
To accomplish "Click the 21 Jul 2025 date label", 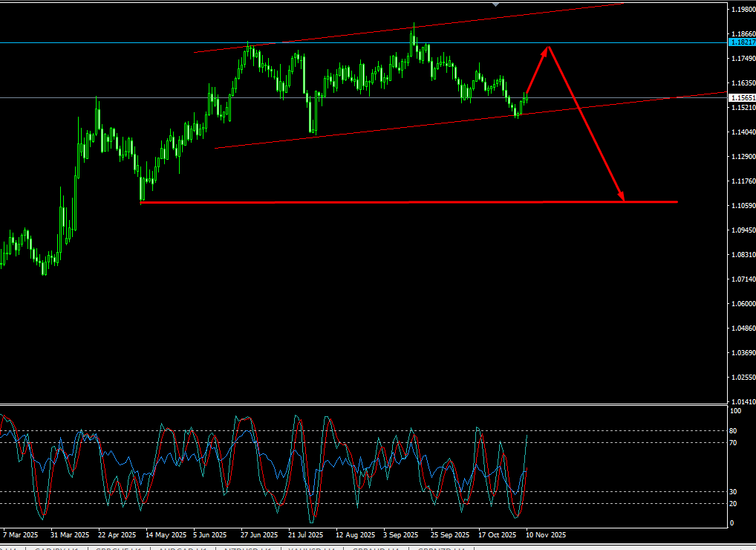I will [x=305, y=534].
